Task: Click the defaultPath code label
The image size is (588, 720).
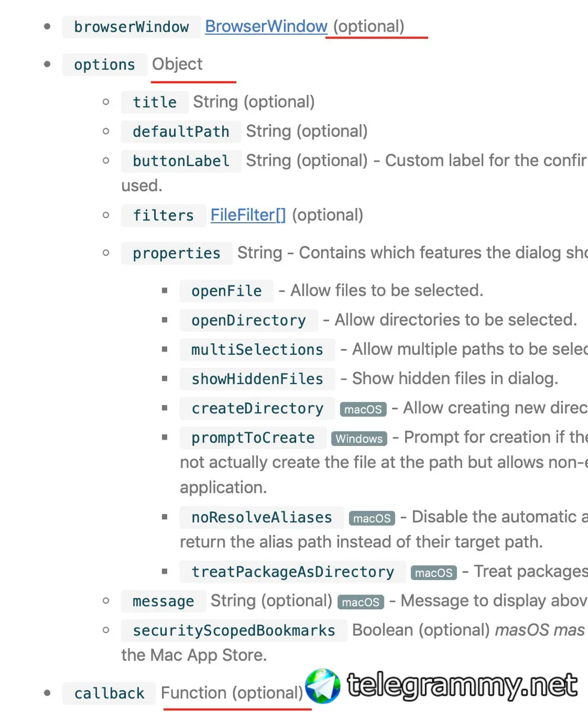Action: [181, 132]
